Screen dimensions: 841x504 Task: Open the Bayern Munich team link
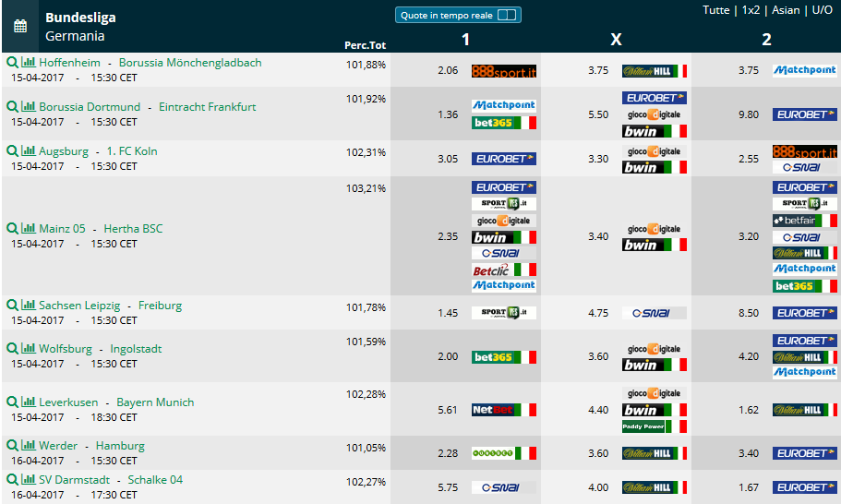click(155, 402)
